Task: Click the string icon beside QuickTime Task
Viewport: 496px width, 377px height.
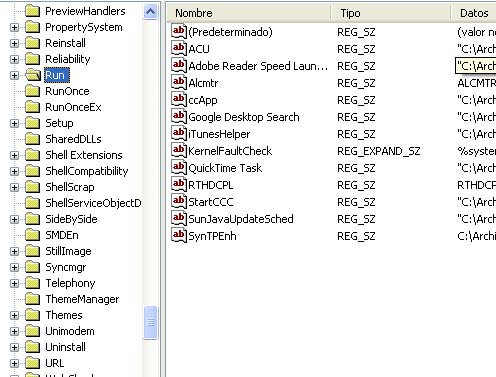Action: coord(179,168)
